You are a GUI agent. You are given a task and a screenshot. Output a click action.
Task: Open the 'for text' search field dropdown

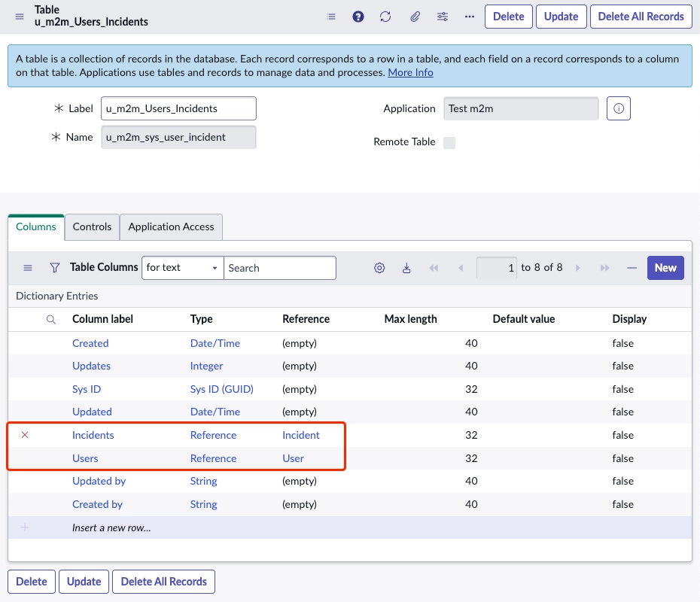[182, 268]
